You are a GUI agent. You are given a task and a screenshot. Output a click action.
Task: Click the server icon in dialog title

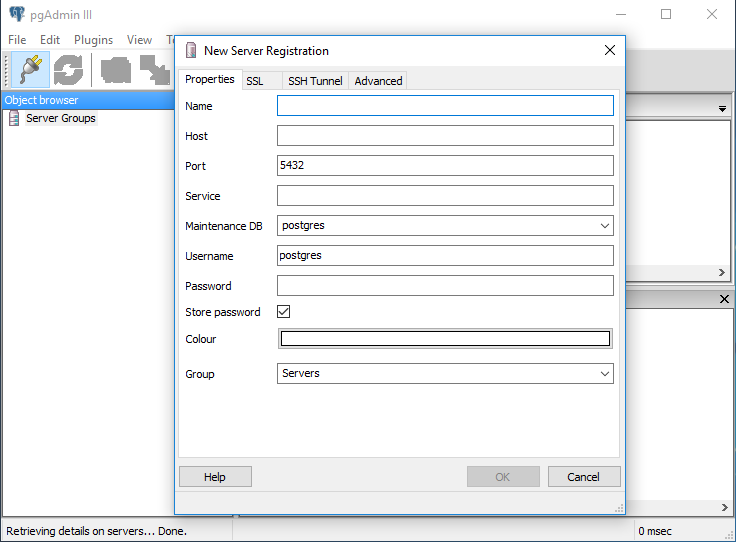(x=191, y=50)
